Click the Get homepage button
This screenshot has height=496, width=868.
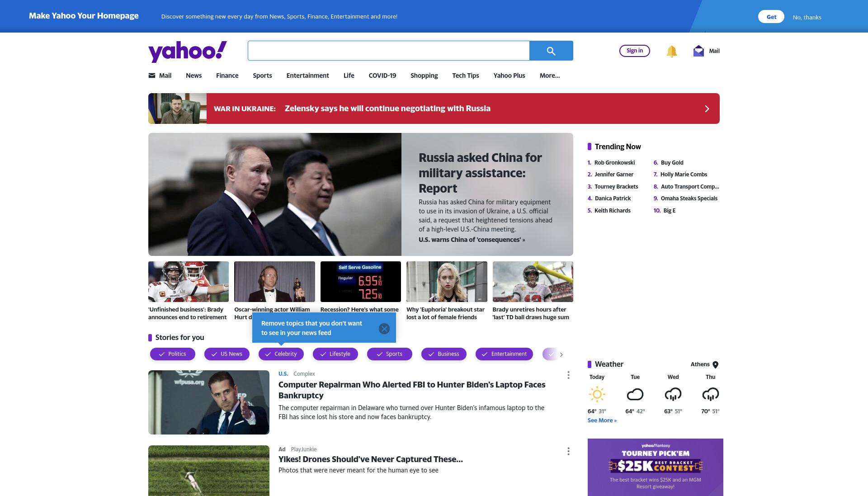point(771,17)
